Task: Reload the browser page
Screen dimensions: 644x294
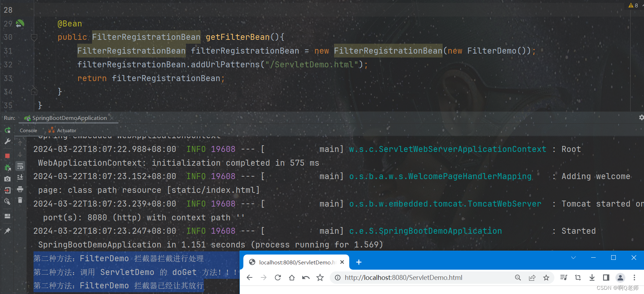Action: point(278,278)
